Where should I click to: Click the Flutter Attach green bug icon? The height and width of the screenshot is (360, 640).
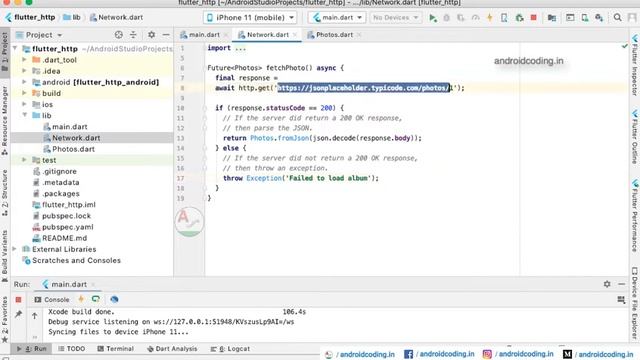(x=519, y=18)
